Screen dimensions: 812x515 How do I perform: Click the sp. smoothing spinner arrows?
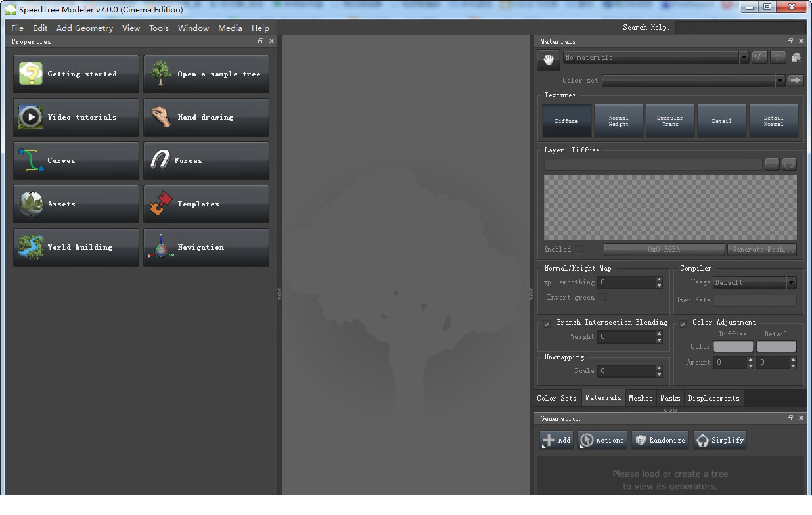click(659, 282)
